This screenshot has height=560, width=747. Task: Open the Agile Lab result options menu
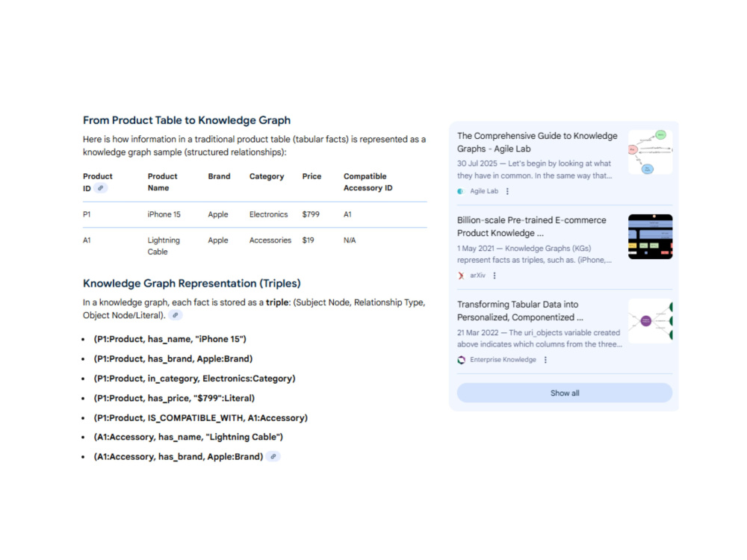pyautogui.click(x=507, y=191)
